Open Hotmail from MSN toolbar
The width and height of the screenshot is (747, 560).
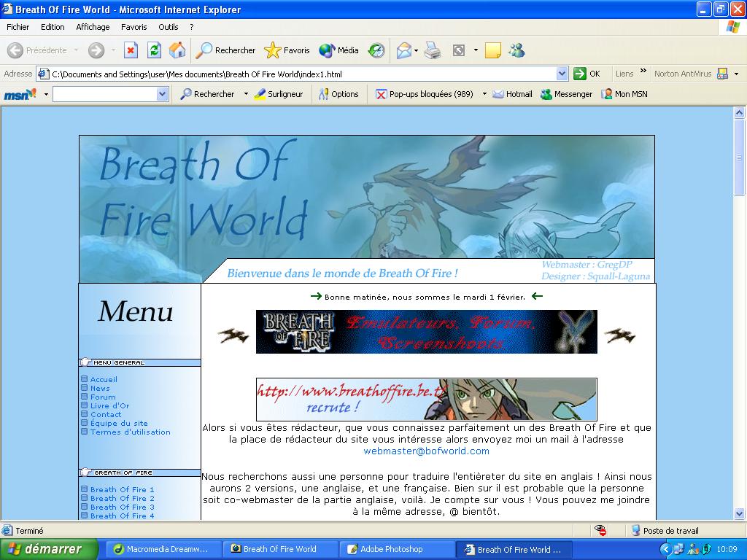tap(512, 94)
